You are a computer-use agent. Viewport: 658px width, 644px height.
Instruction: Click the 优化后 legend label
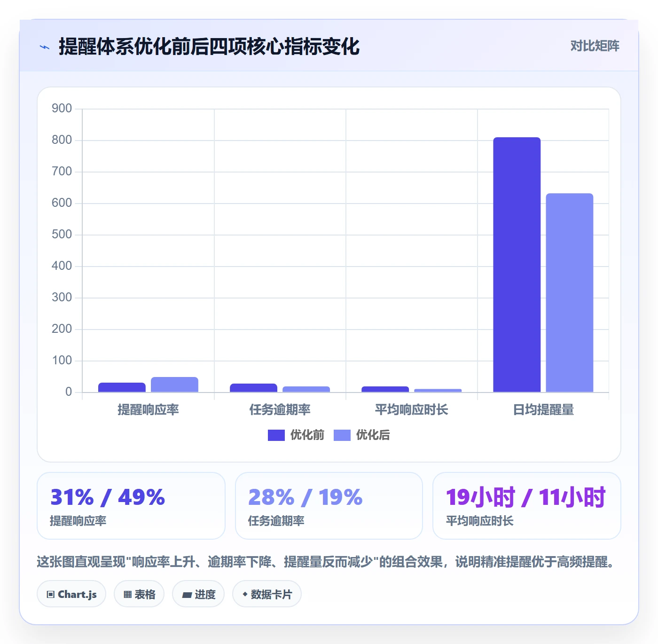[x=373, y=435]
